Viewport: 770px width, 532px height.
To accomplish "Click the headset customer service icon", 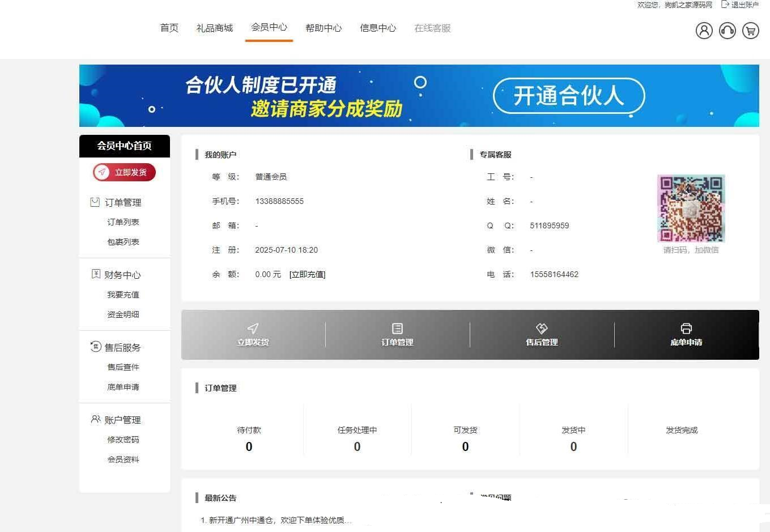I will coord(727,31).
